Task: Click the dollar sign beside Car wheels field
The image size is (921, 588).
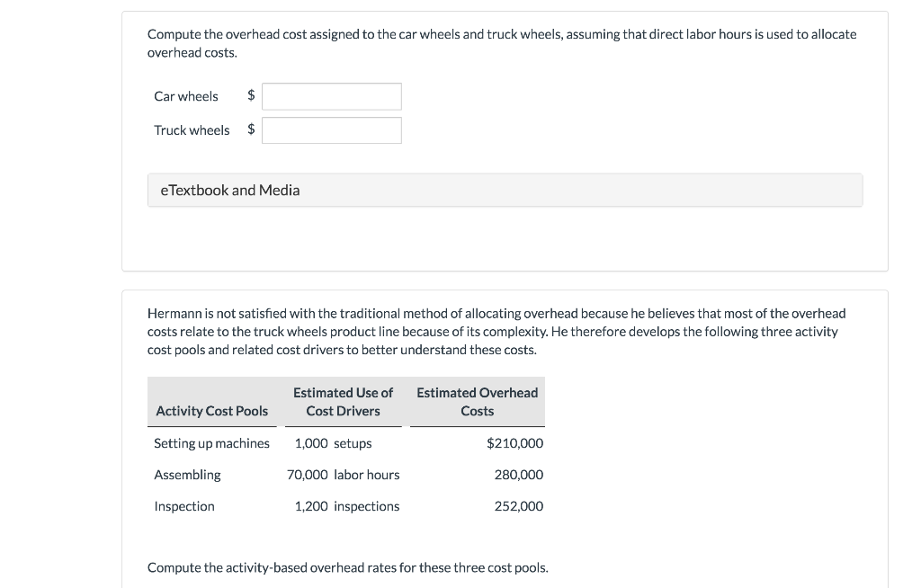Action: pos(250,96)
